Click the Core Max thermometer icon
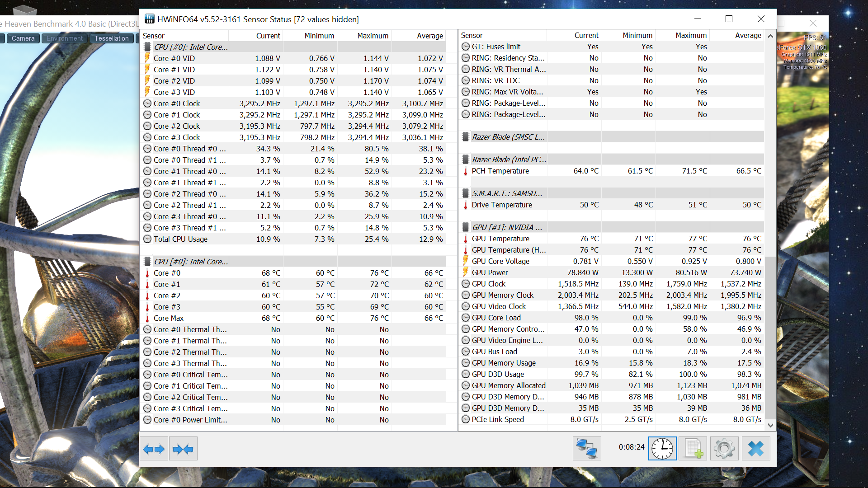 147,318
